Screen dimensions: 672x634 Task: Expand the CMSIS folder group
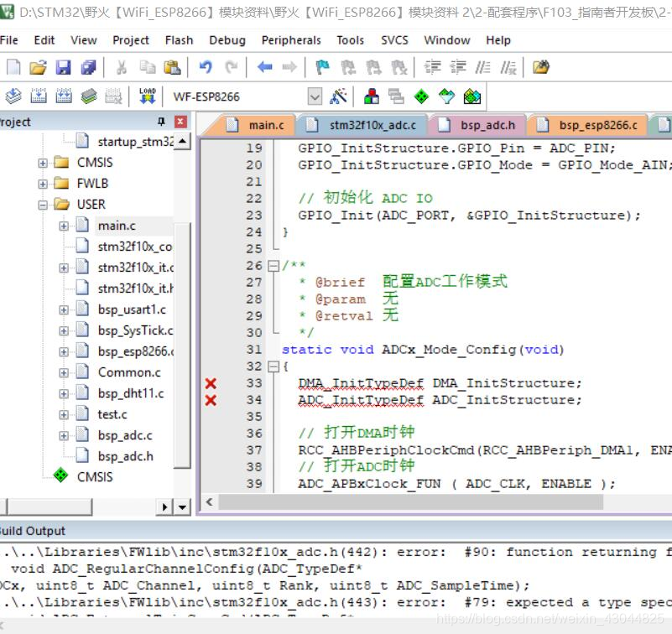[x=43, y=163]
